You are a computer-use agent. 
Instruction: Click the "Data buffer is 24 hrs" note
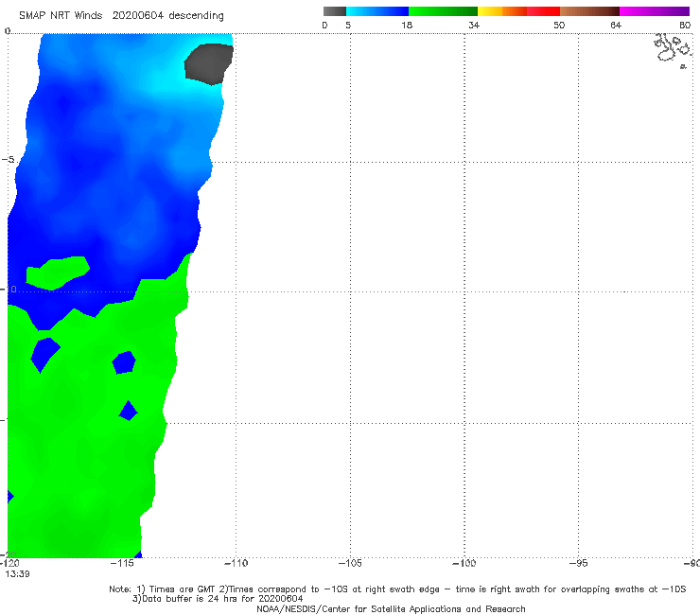coord(218,599)
